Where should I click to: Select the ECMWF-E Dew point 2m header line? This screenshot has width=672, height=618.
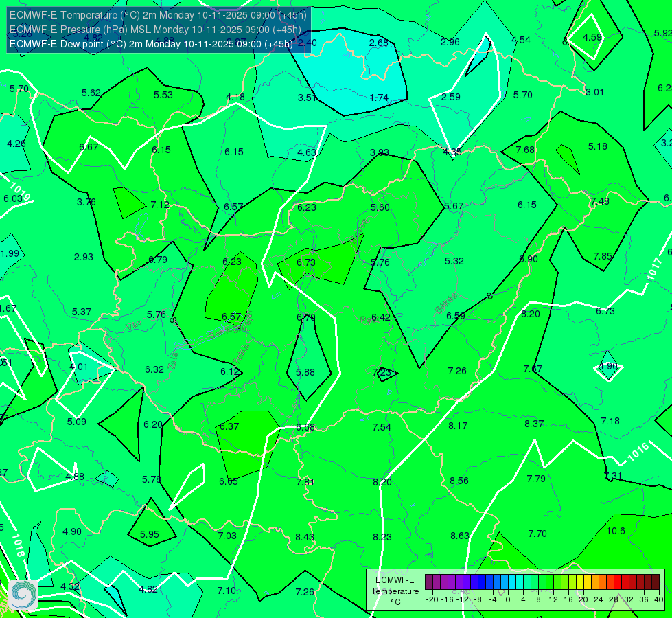pos(151,44)
